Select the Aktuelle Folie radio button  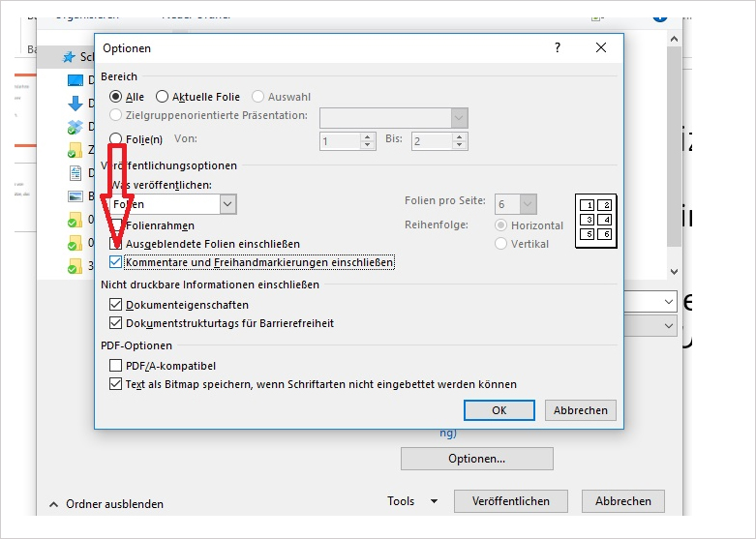[x=162, y=97]
